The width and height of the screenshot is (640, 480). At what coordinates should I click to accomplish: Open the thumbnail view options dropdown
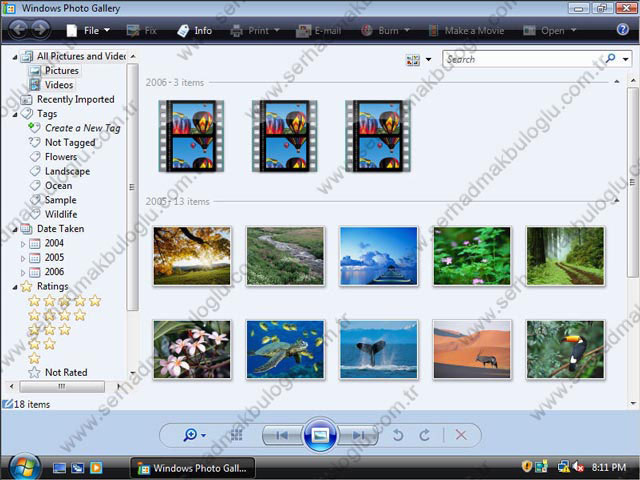pyautogui.click(x=419, y=60)
